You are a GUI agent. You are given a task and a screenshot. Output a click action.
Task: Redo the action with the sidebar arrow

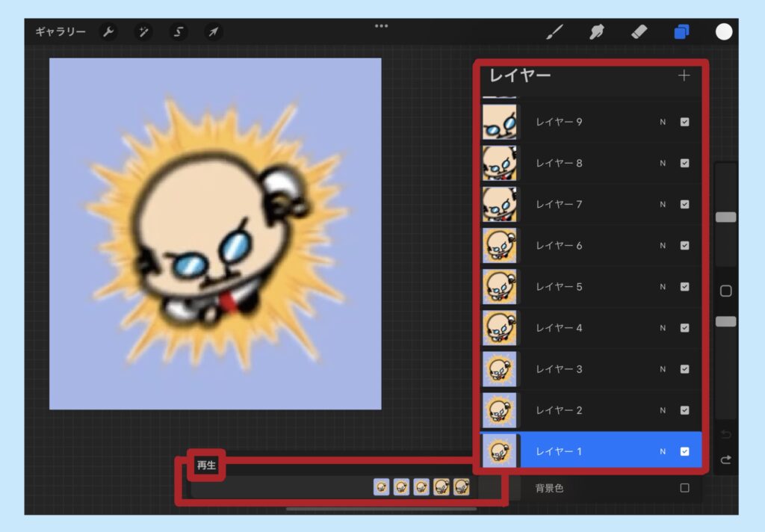(x=726, y=460)
